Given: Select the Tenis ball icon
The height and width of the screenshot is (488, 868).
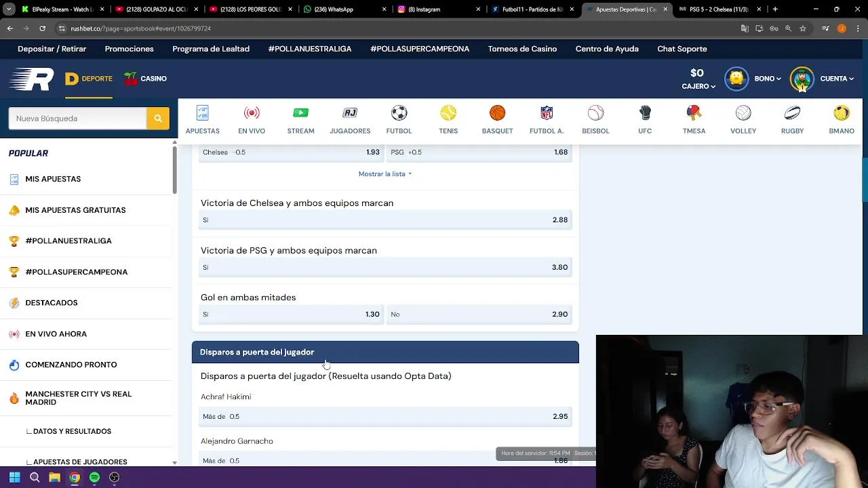Looking at the screenshot, I should (448, 113).
